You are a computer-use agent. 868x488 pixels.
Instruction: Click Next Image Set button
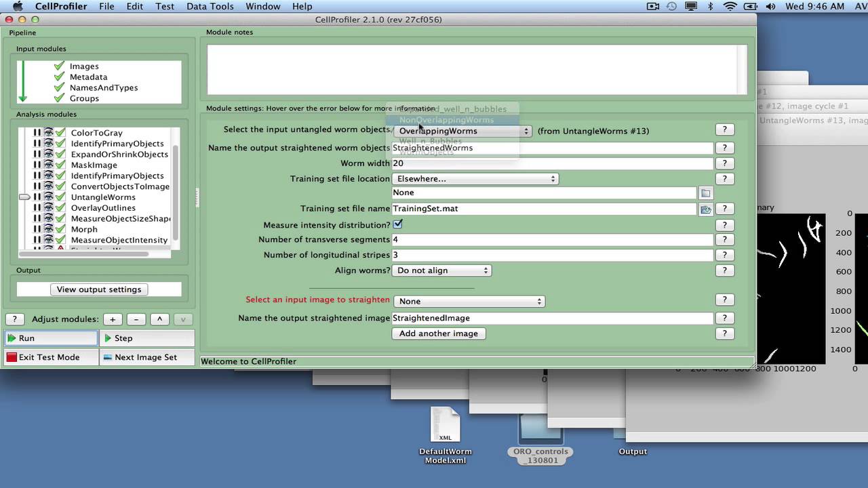[x=147, y=357]
